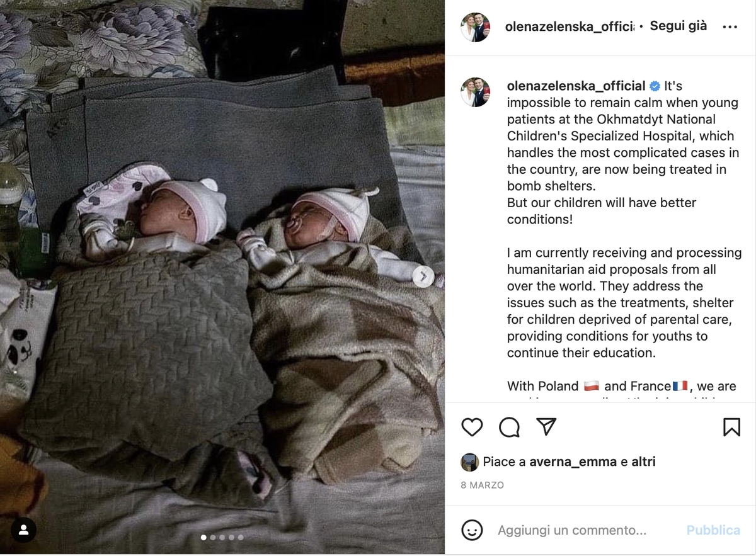Share post using paper plane icon

(x=546, y=427)
